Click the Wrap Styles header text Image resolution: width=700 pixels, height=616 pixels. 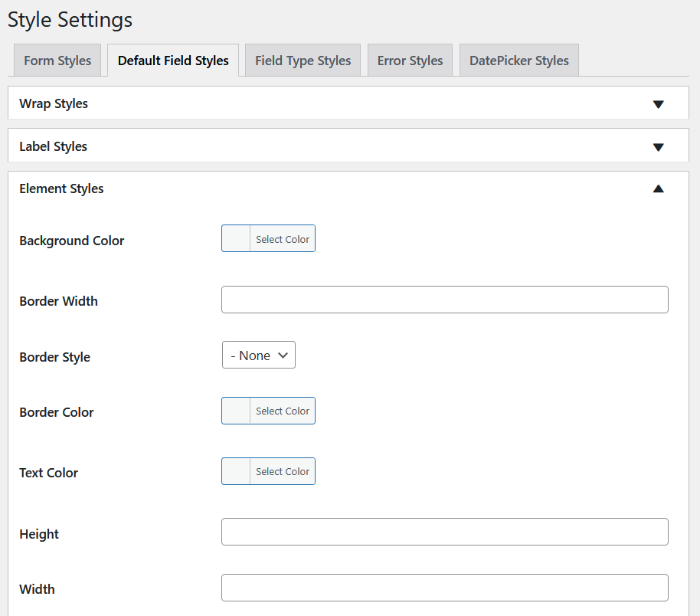[53, 103]
